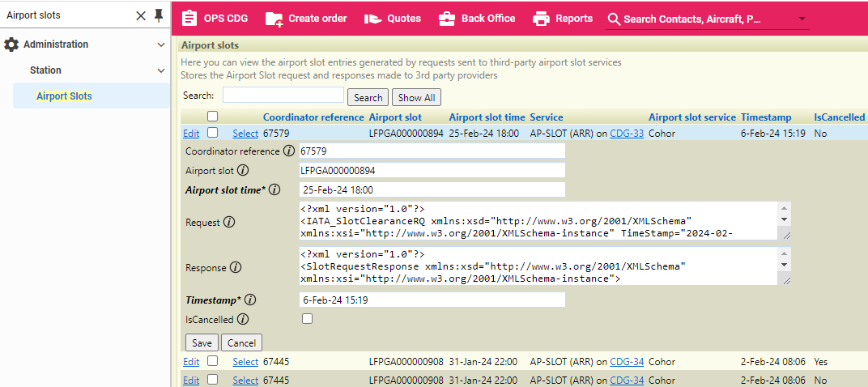Toggle the select-all header checkbox
The image size is (868, 387).
pyautogui.click(x=213, y=117)
